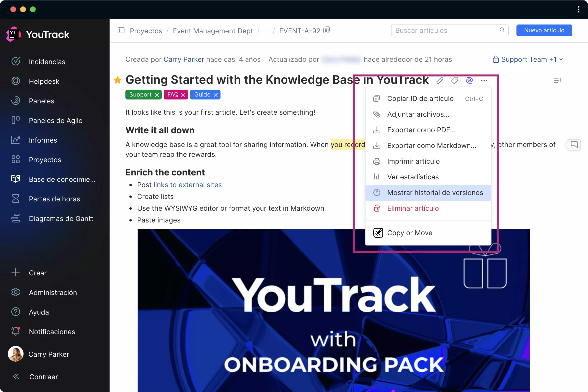The height and width of the screenshot is (392, 588).
Task: Click the pencil edit article icon
Action: pos(440,81)
